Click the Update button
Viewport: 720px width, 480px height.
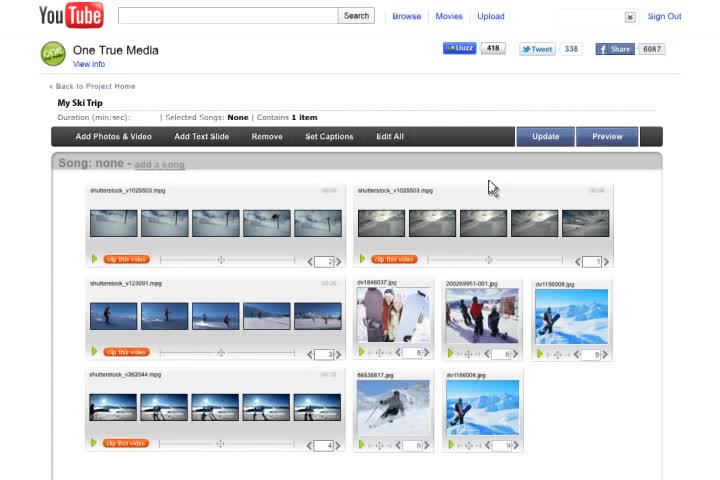546,136
